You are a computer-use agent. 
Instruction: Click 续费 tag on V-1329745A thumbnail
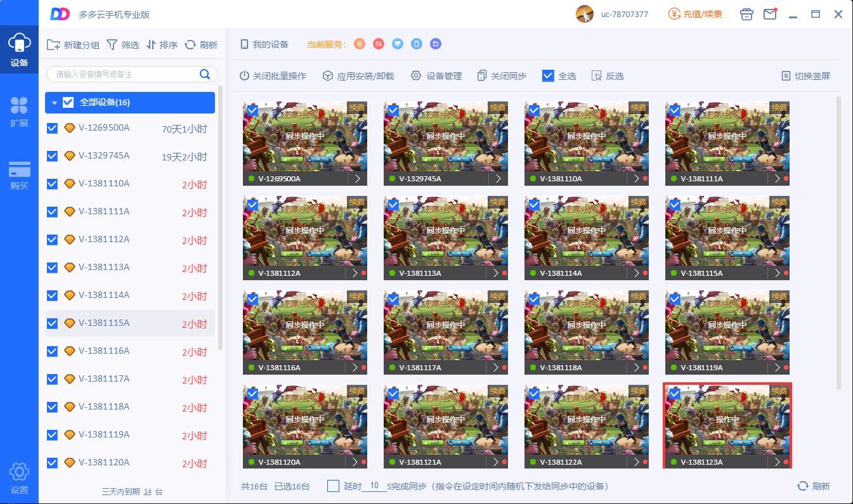(498, 108)
